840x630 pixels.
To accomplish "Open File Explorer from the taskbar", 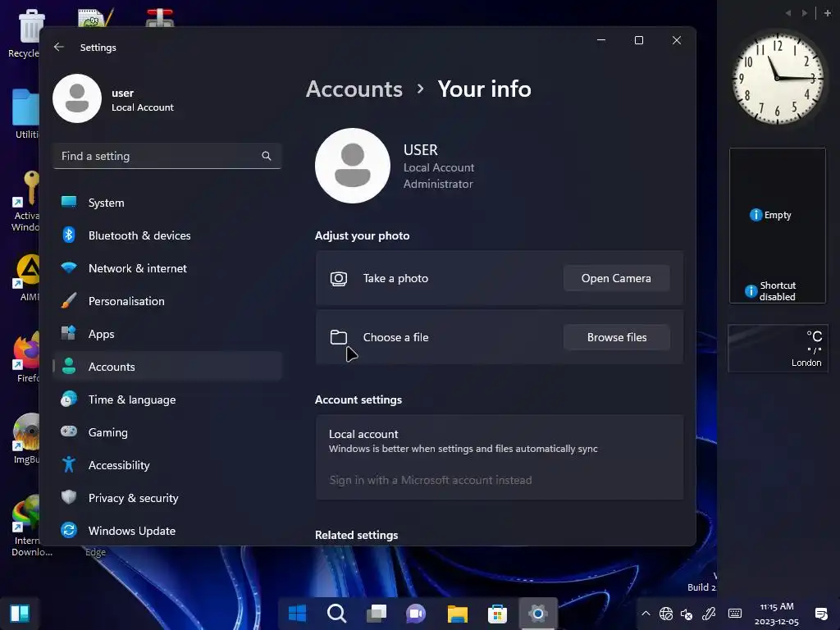I will click(458, 613).
